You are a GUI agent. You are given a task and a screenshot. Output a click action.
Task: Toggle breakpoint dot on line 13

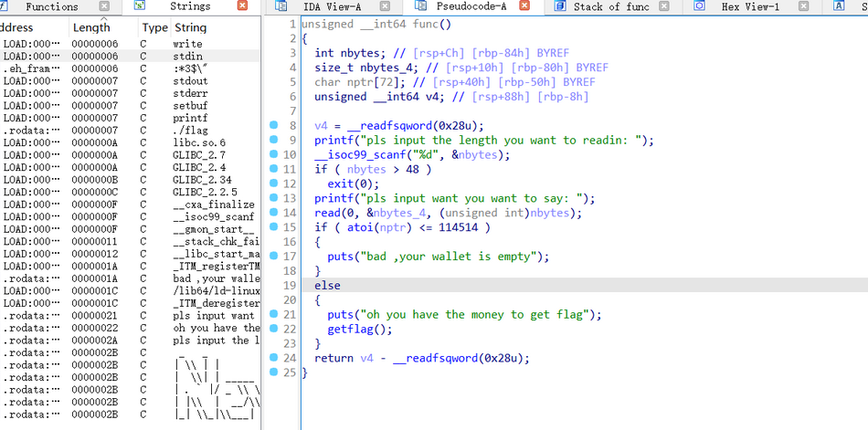click(273, 197)
